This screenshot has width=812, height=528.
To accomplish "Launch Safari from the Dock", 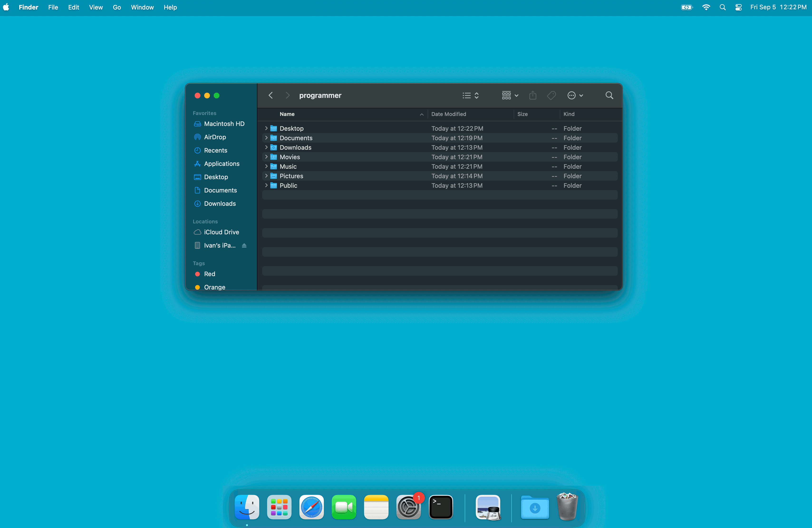I will pos(311,507).
